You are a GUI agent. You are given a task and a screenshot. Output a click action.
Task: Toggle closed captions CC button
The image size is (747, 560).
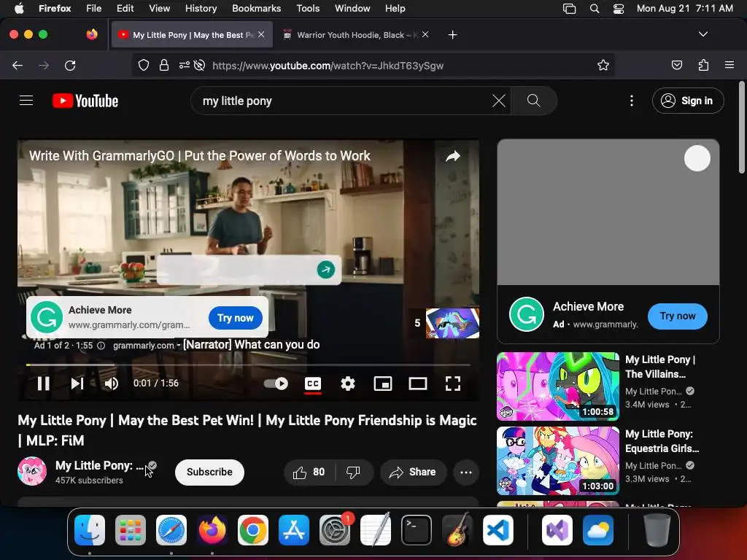click(x=312, y=384)
